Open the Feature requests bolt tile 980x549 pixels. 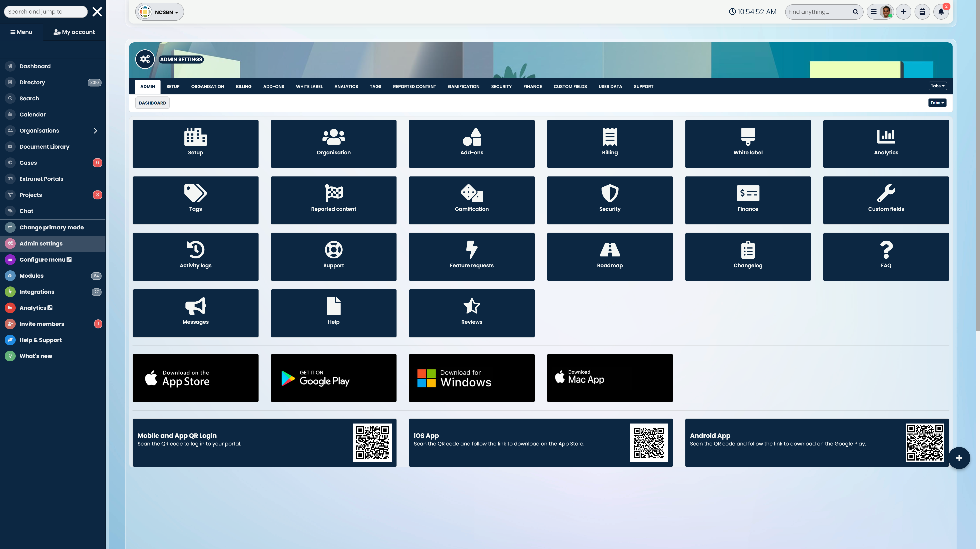point(472,257)
